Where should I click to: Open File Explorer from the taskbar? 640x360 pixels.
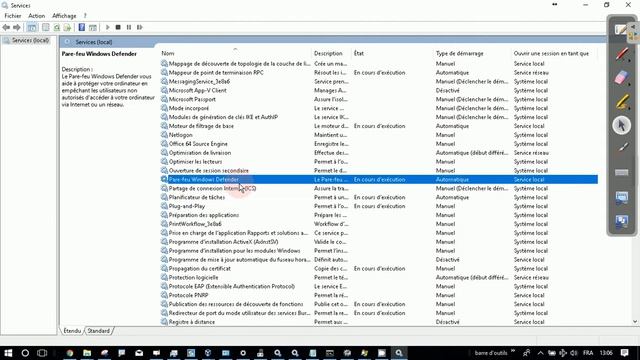87,353
